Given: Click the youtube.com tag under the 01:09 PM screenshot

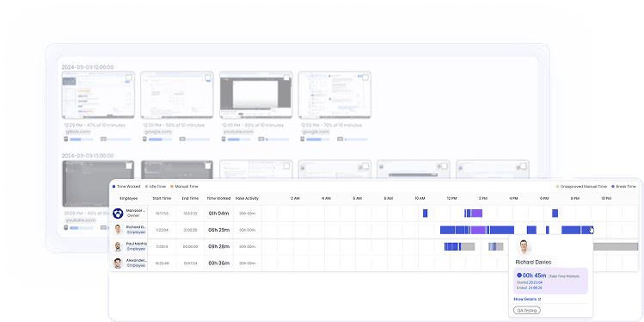Looking at the screenshot, I should 80,220.
